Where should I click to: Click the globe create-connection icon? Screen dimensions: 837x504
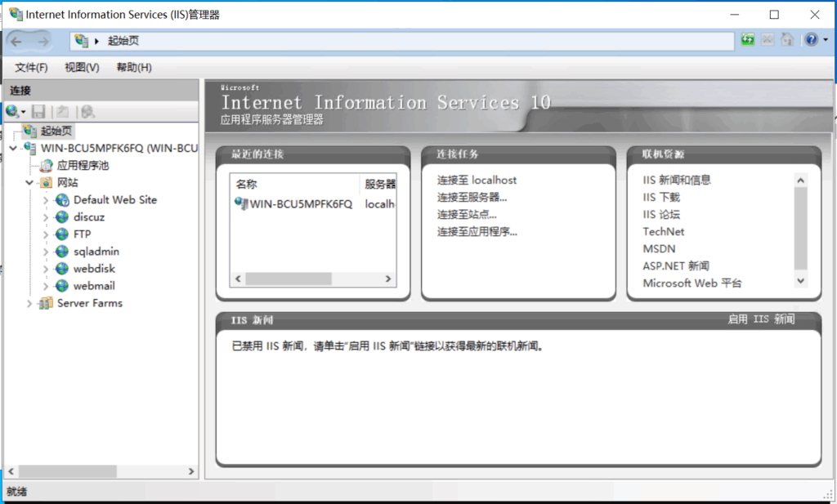[12, 111]
